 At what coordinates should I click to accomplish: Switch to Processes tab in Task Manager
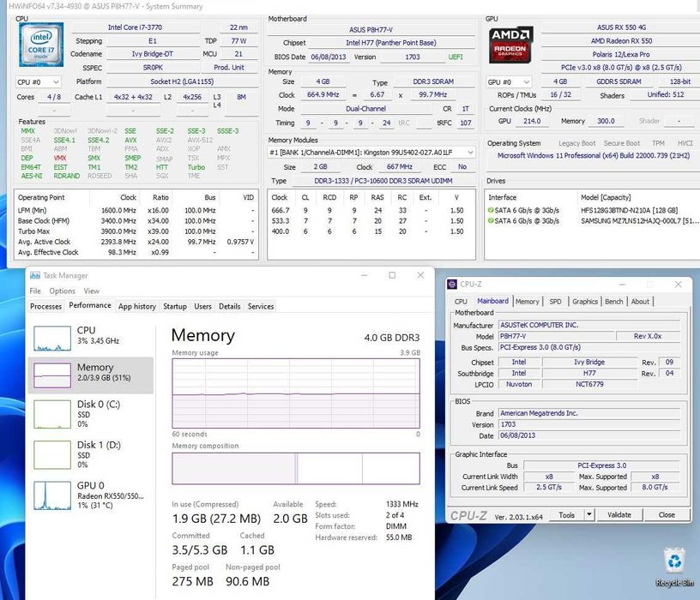tap(45, 307)
